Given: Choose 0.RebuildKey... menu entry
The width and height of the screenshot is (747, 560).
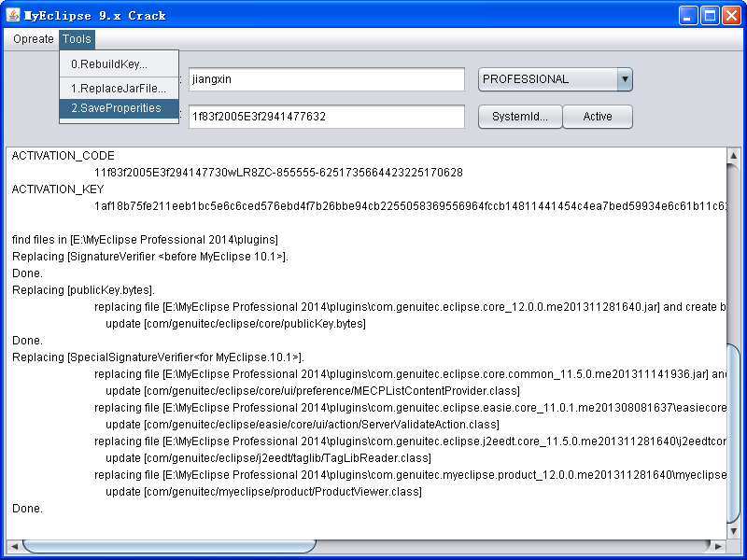Looking at the screenshot, I should [x=120, y=63].
